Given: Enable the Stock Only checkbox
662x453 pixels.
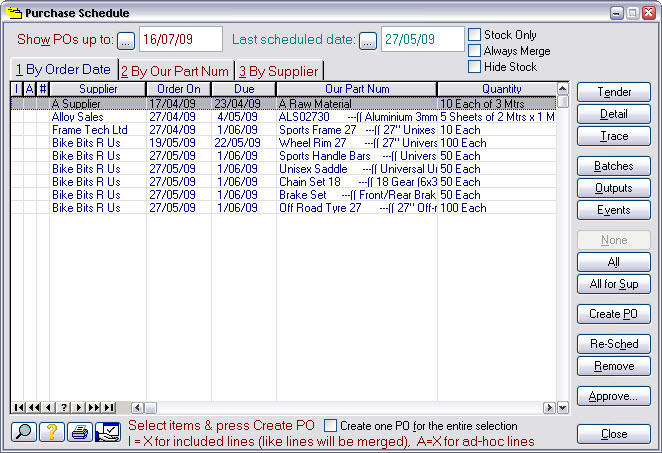Looking at the screenshot, I should click(x=475, y=35).
